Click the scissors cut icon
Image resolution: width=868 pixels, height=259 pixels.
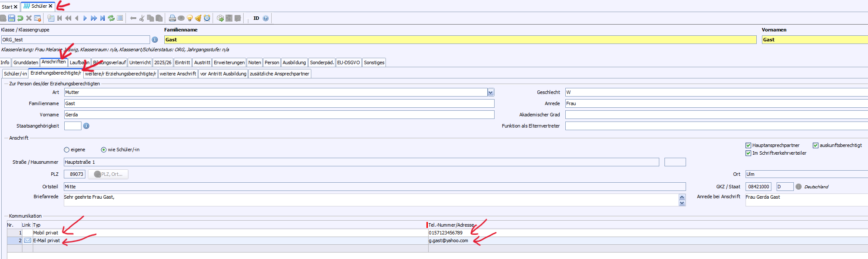click(x=141, y=18)
